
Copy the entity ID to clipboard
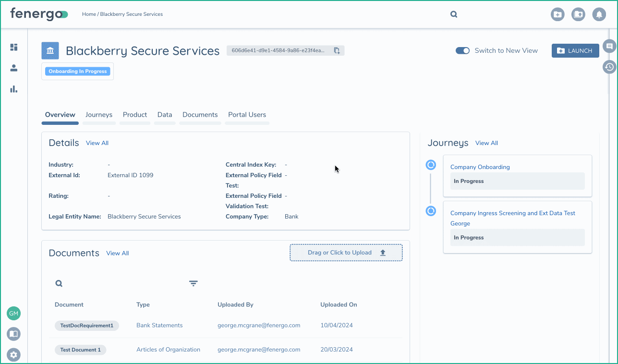tap(337, 50)
